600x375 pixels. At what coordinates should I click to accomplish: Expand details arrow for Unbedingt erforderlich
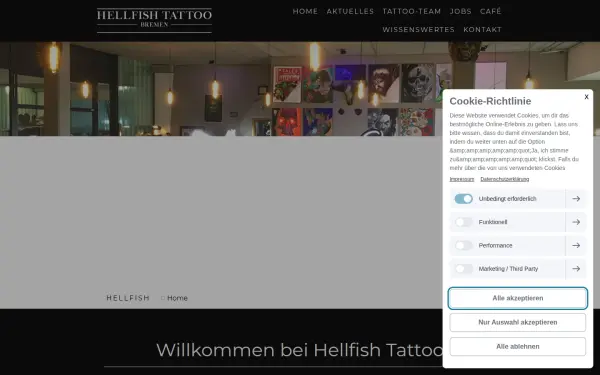point(576,199)
